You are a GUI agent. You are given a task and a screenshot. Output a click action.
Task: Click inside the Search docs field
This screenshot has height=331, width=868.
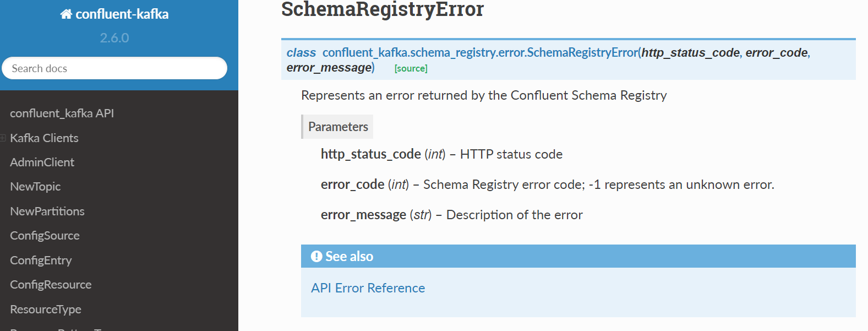[114, 68]
